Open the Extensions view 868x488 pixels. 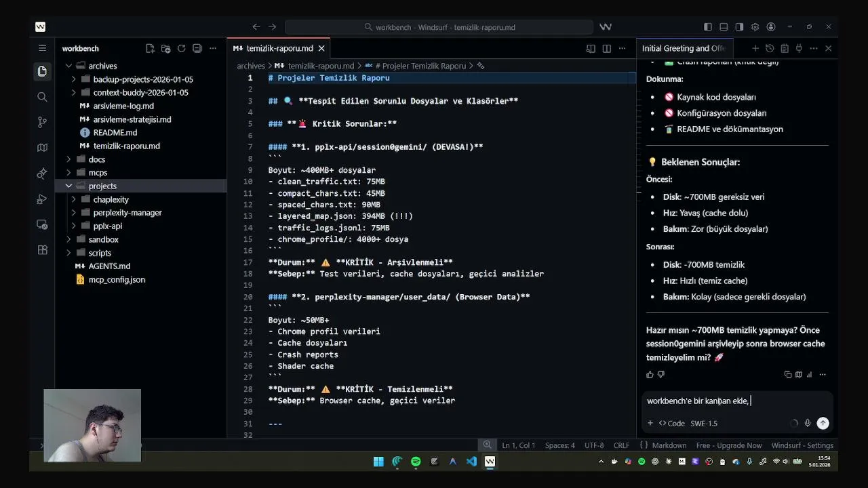point(42,249)
